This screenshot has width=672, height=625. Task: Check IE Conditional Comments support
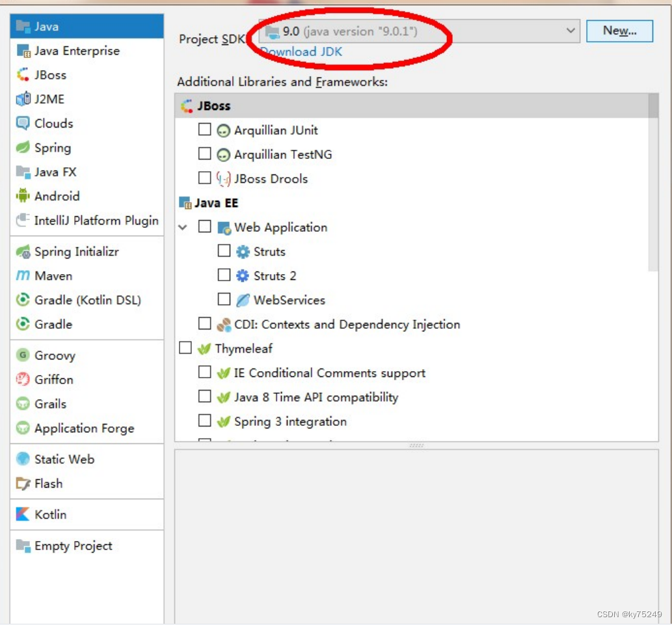[205, 372]
